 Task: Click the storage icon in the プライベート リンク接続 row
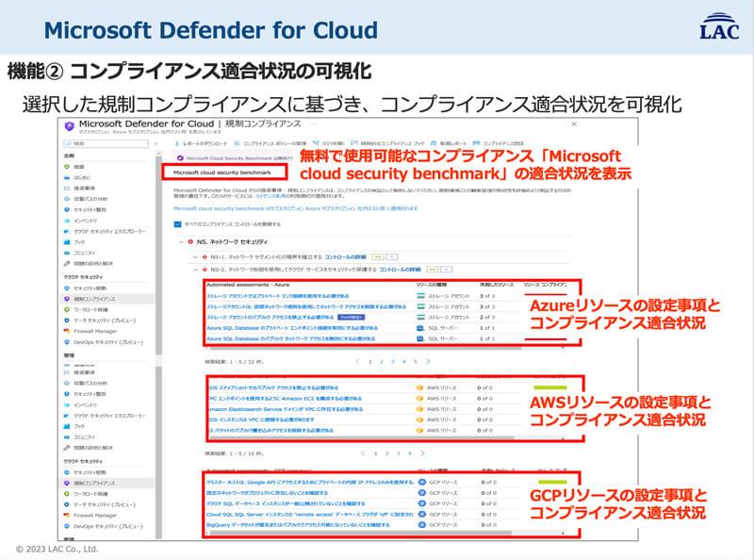click(420, 296)
